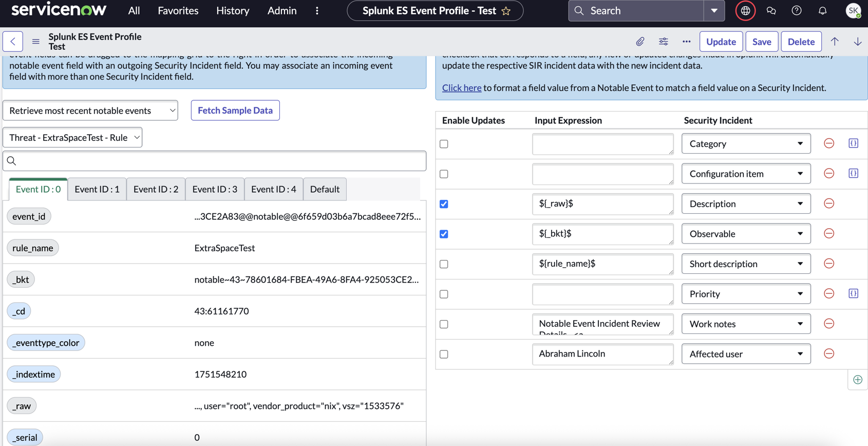Open the All menu
The width and height of the screenshot is (868, 446).
click(x=134, y=11)
